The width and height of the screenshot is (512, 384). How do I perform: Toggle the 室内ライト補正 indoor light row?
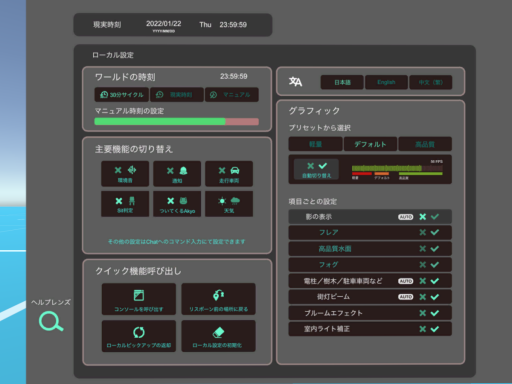click(x=370, y=329)
